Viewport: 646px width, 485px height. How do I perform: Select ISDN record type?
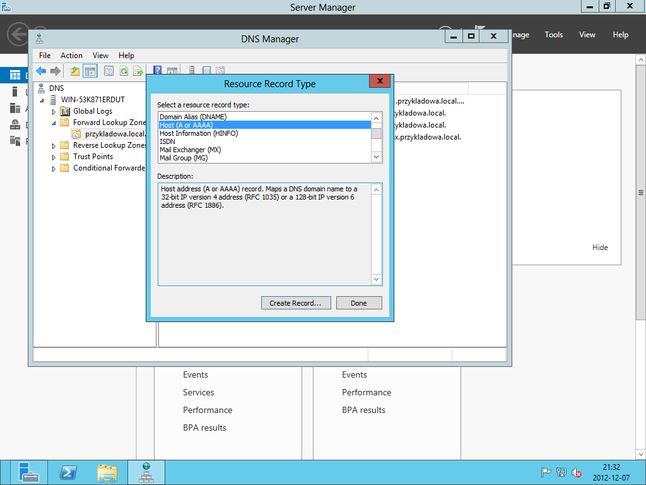pos(264,141)
